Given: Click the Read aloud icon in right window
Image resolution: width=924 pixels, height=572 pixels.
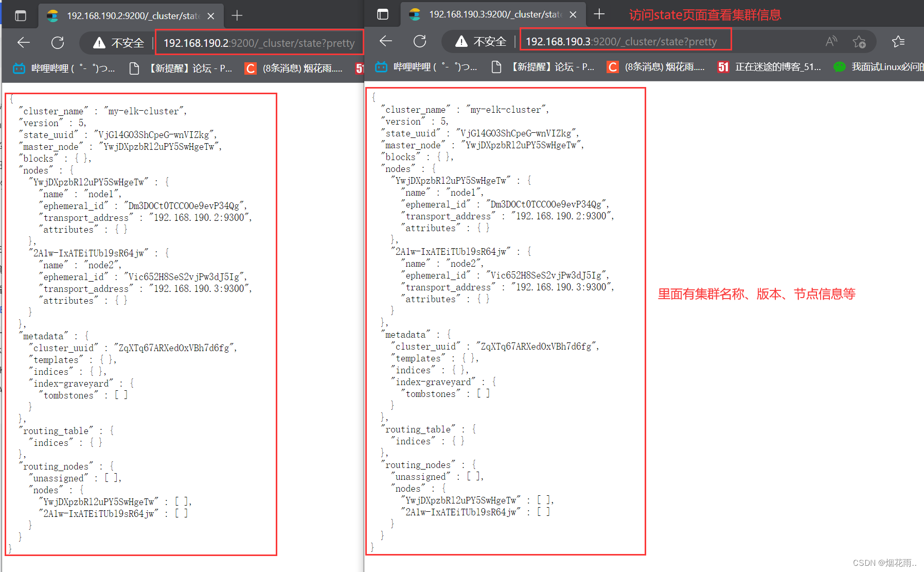Looking at the screenshot, I should pyautogui.click(x=831, y=41).
